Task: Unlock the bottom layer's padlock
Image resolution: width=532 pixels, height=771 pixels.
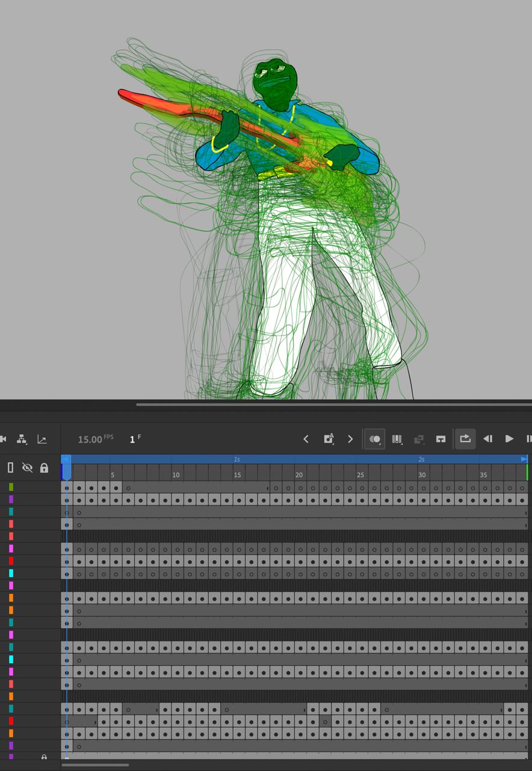Action: click(x=44, y=757)
